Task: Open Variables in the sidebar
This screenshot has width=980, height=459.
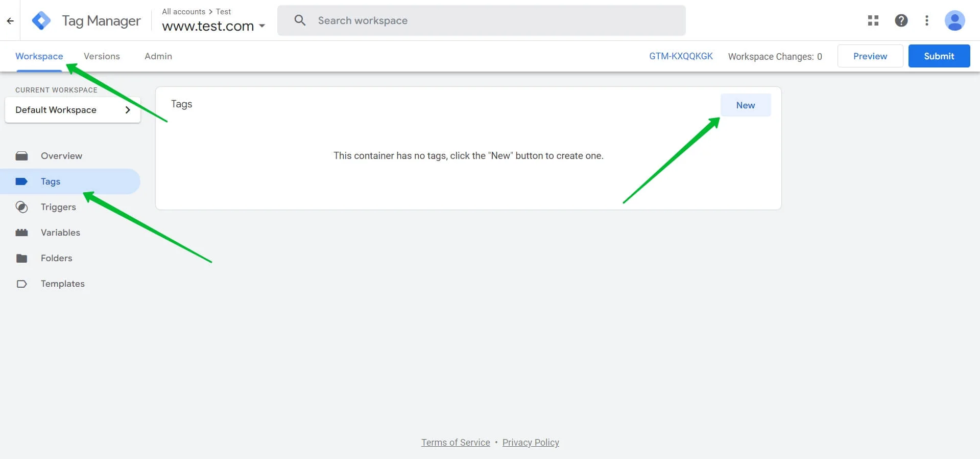Action: point(70,233)
